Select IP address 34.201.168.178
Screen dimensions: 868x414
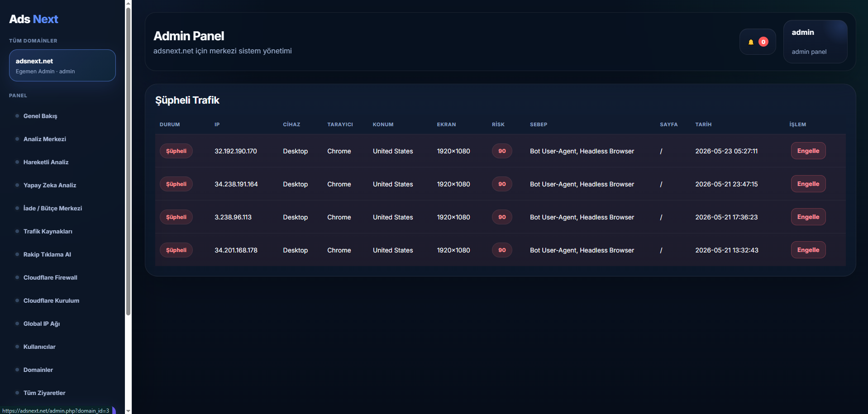coord(236,250)
